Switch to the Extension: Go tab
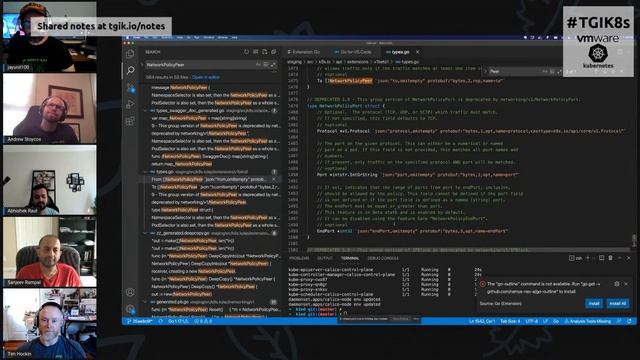 pyautogui.click(x=304, y=52)
